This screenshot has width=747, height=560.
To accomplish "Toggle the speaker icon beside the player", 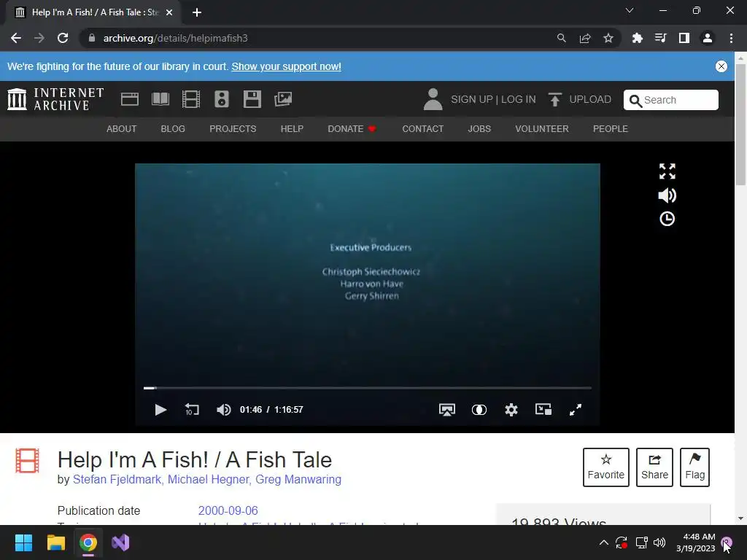I will 667,195.
